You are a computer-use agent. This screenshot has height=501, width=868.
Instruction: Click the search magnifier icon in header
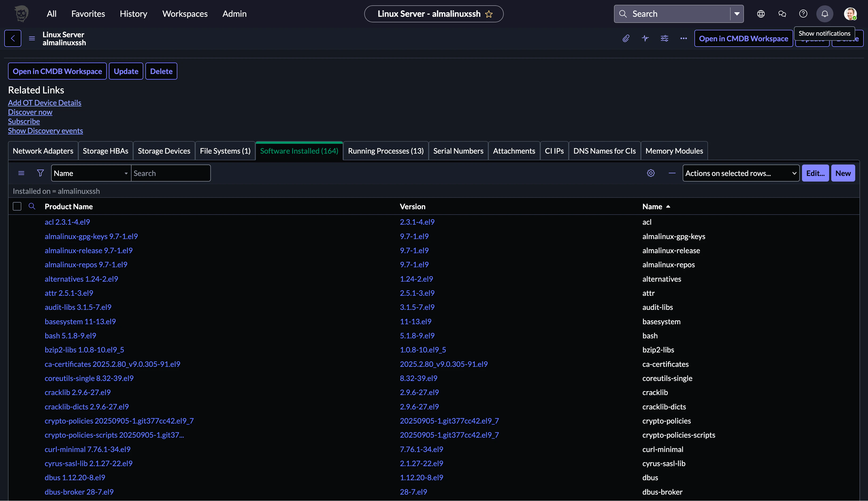coord(623,14)
